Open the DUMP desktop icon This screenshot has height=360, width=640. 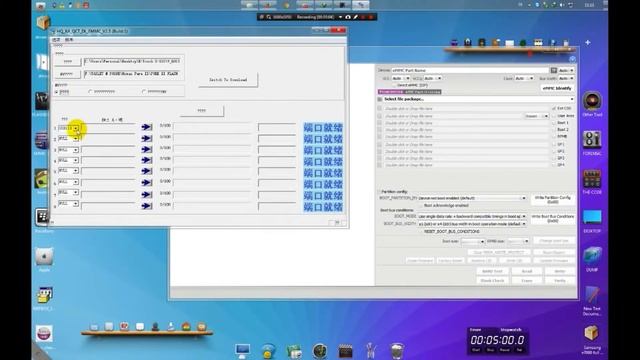pyautogui.click(x=592, y=256)
